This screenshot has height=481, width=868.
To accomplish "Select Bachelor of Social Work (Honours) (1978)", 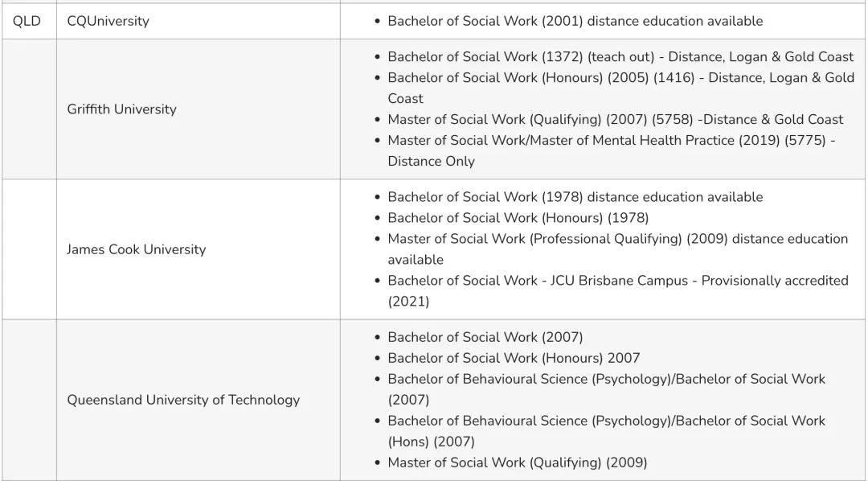I will [x=518, y=218].
